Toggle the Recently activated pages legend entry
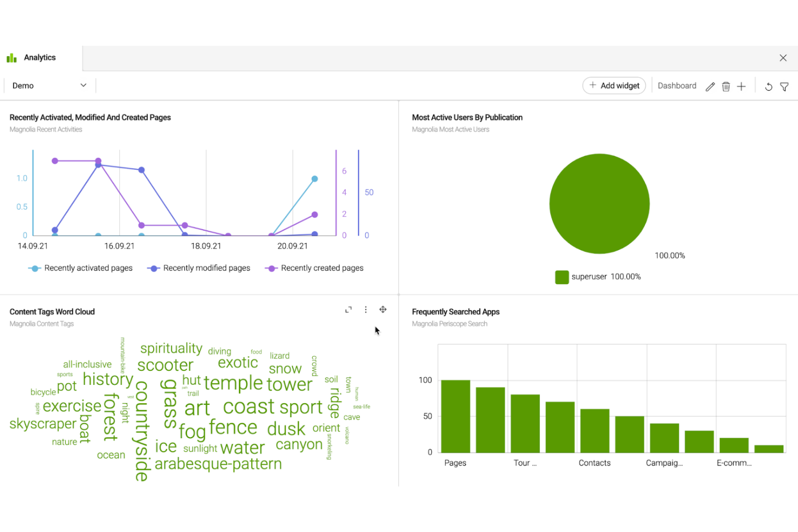This screenshot has height=532, width=798. [80, 268]
